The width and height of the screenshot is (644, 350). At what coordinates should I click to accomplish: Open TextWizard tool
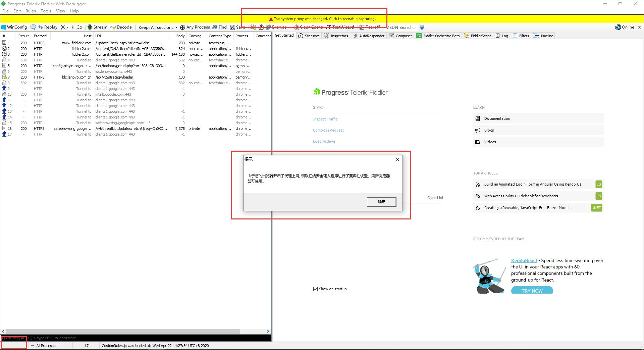pos(340,27)
